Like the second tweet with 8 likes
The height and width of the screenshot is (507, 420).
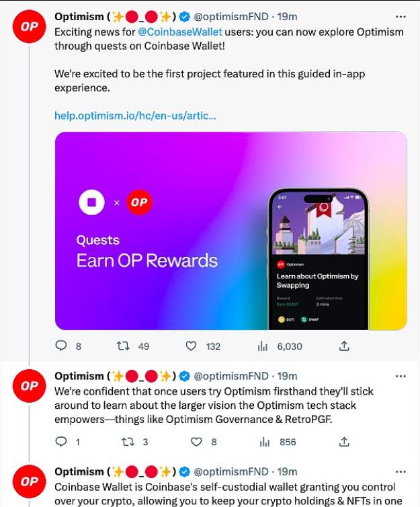pyautogui.click(x=196, y=442)
